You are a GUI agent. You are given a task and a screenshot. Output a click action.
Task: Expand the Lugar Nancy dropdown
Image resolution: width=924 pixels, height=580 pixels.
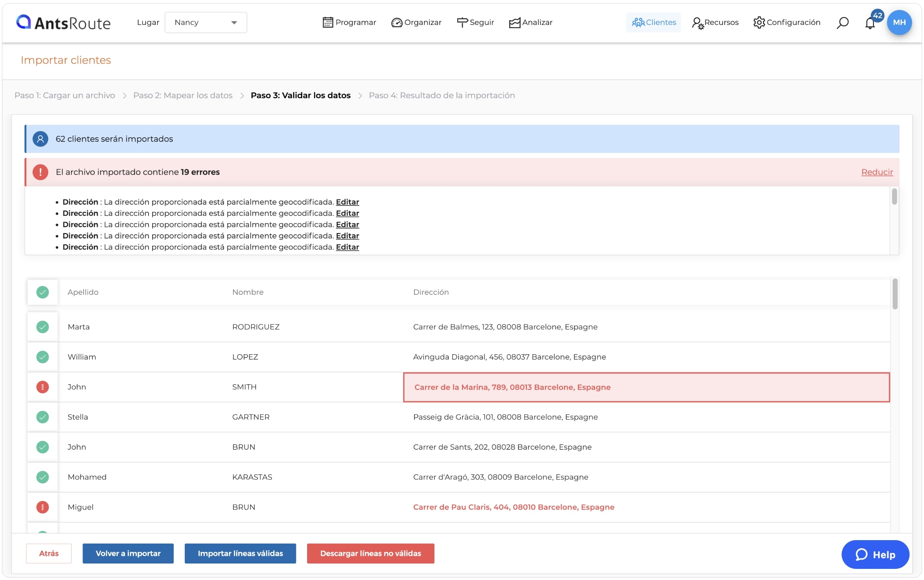point(206,22)
